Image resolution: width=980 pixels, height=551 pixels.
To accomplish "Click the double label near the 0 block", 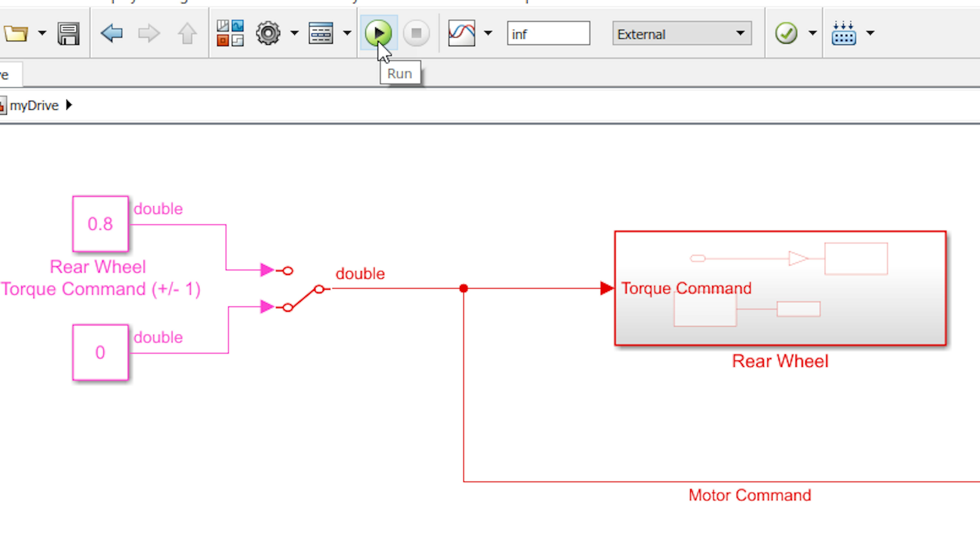I will 158,337.
